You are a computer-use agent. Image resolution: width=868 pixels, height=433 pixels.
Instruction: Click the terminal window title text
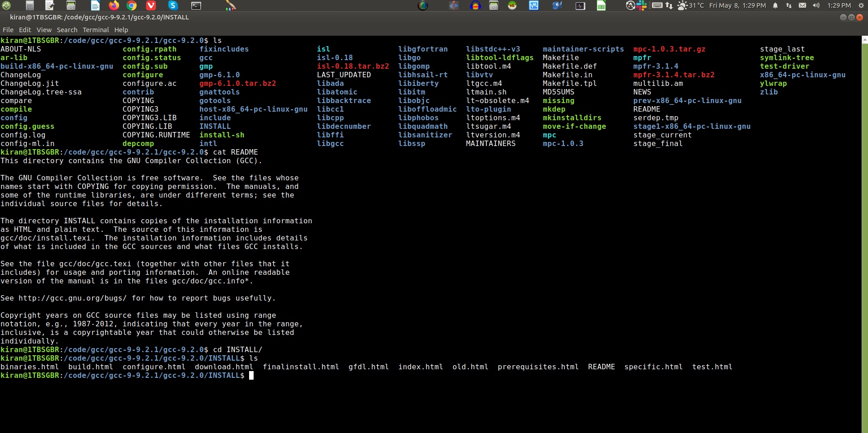tap(99, 17)
